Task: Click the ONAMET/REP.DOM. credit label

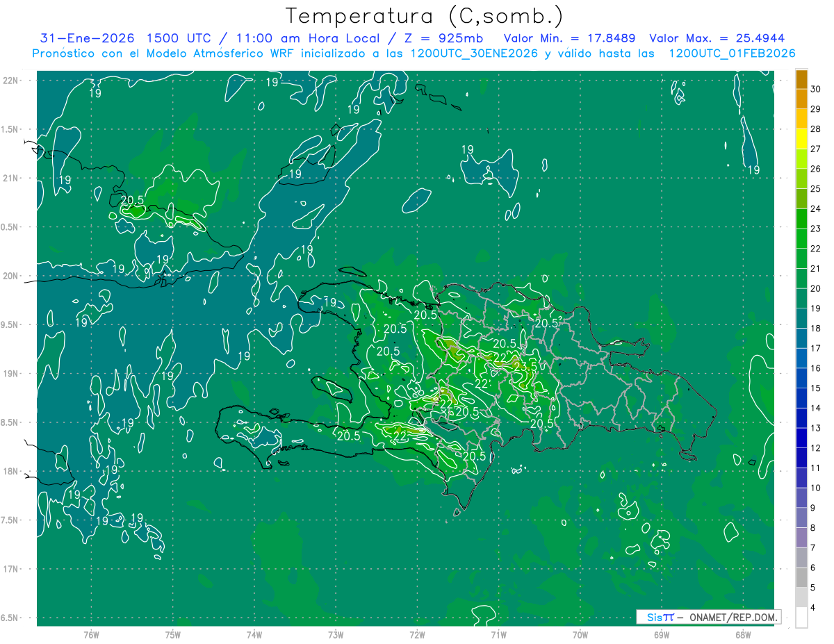Action: tap(733, 617)
